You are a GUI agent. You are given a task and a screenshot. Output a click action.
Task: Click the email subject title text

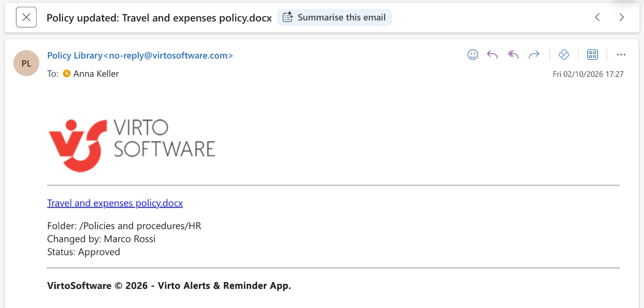coord(159,18)
